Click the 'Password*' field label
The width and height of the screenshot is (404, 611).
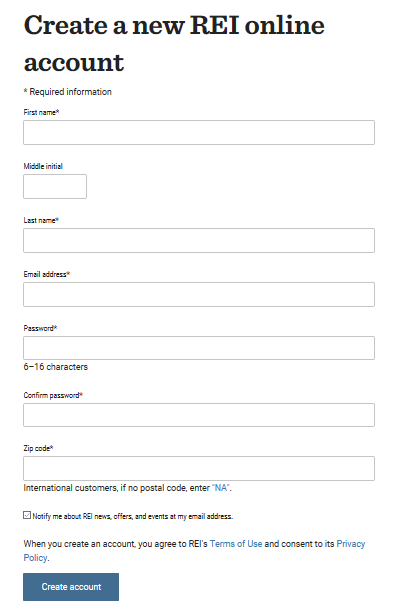[x=40, y=328]
